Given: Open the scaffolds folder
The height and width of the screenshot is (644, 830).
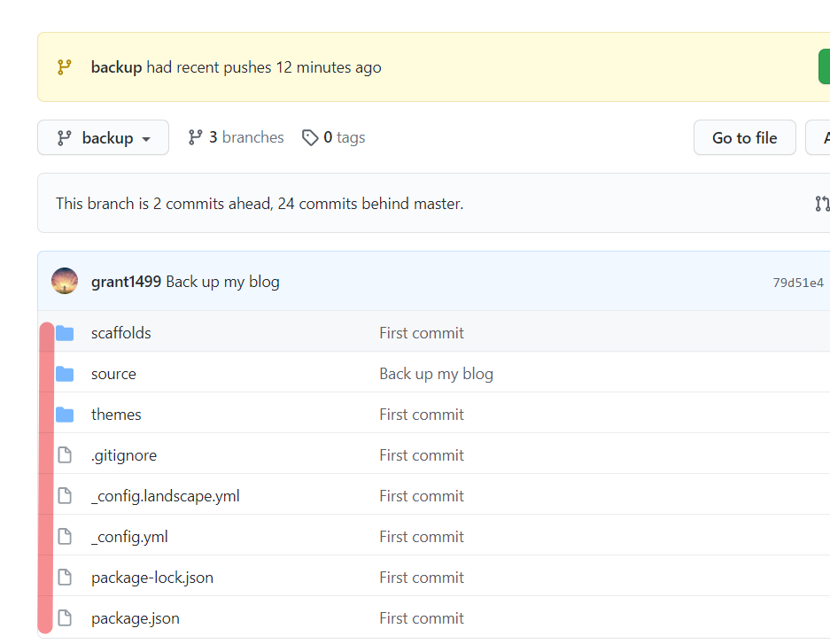Looking at the screenshot, I should click(121, 333).
